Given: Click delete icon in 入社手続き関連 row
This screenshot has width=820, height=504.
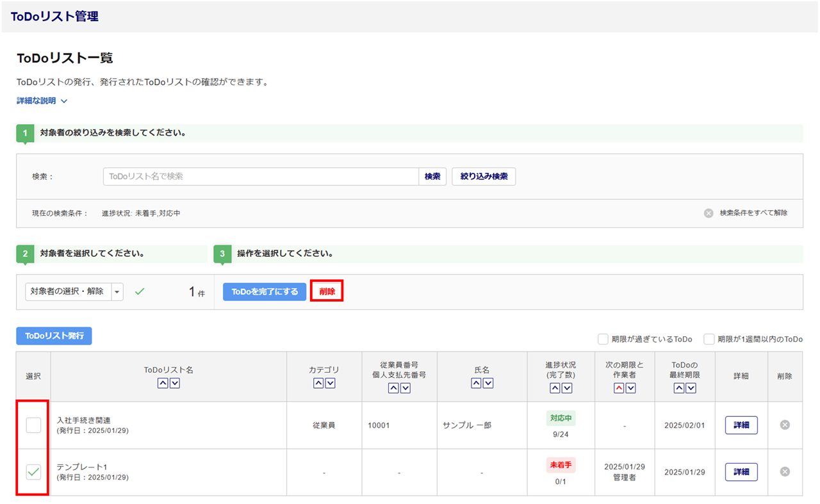Looking at the screenshot, I should [x=785, y=425].
